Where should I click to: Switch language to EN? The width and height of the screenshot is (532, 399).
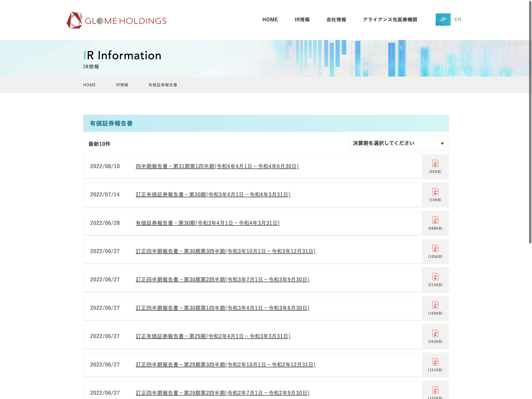pos(458,20)
